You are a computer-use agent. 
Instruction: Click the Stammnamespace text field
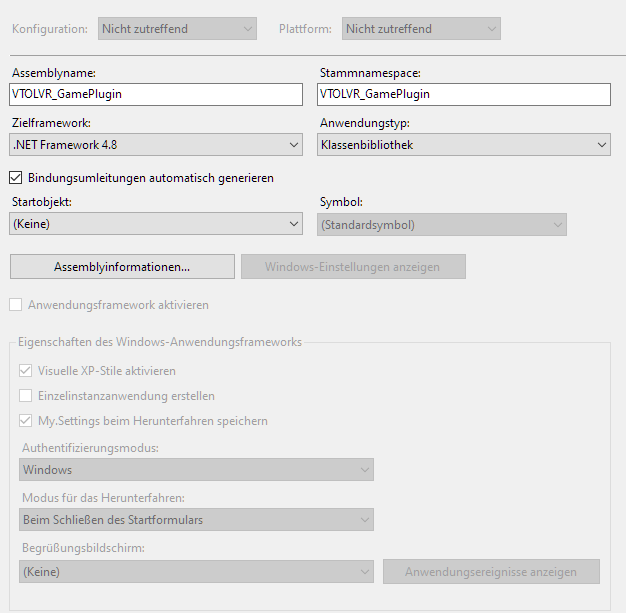click(x=464, y=94)
